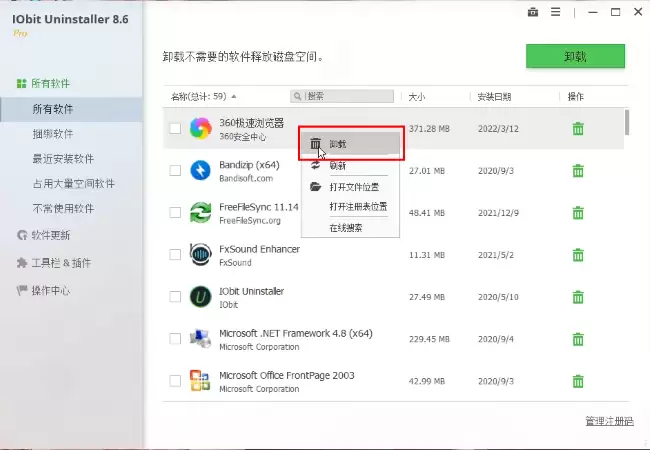Click the Bandizip blue lightning icon

coord(201,170)
